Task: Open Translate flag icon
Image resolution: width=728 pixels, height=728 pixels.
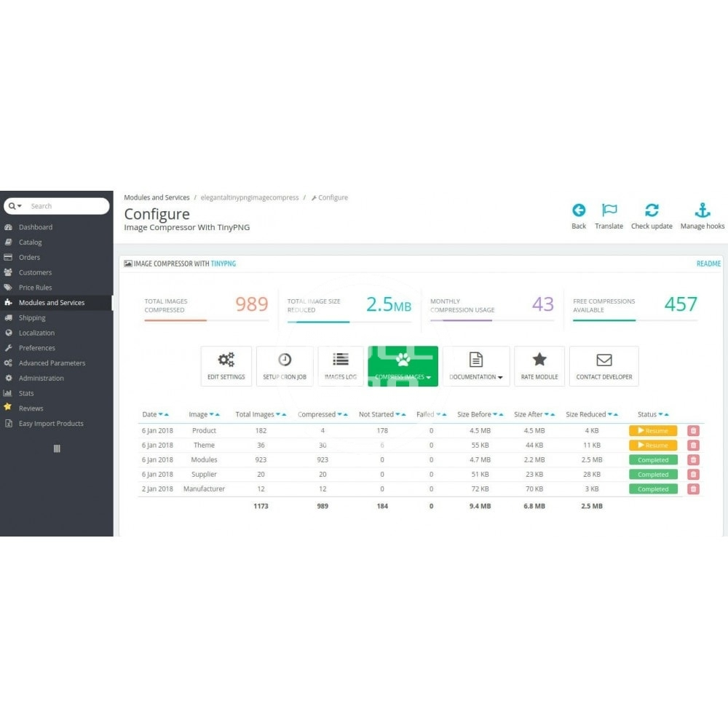Action: point(609,211)
